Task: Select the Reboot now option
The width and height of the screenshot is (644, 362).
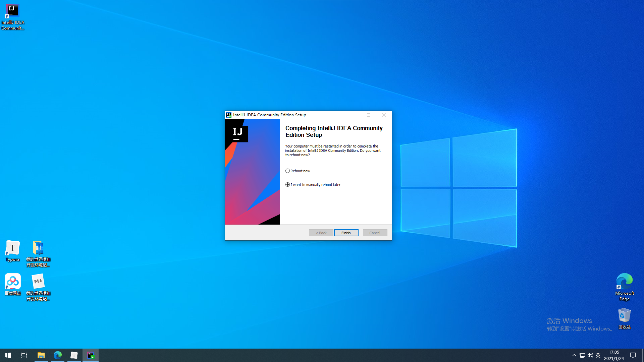Action: click(x=287, y=171)
